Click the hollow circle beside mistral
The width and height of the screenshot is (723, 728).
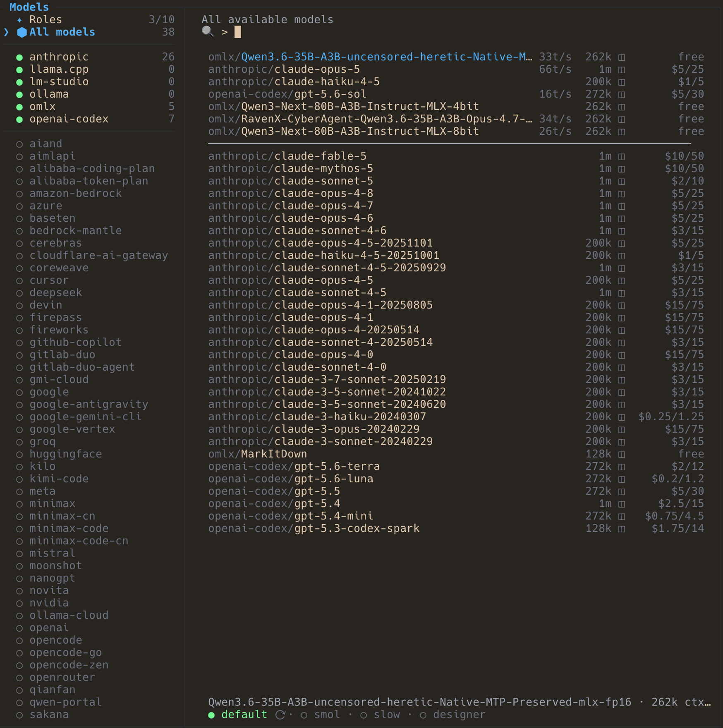coord(19,553)
